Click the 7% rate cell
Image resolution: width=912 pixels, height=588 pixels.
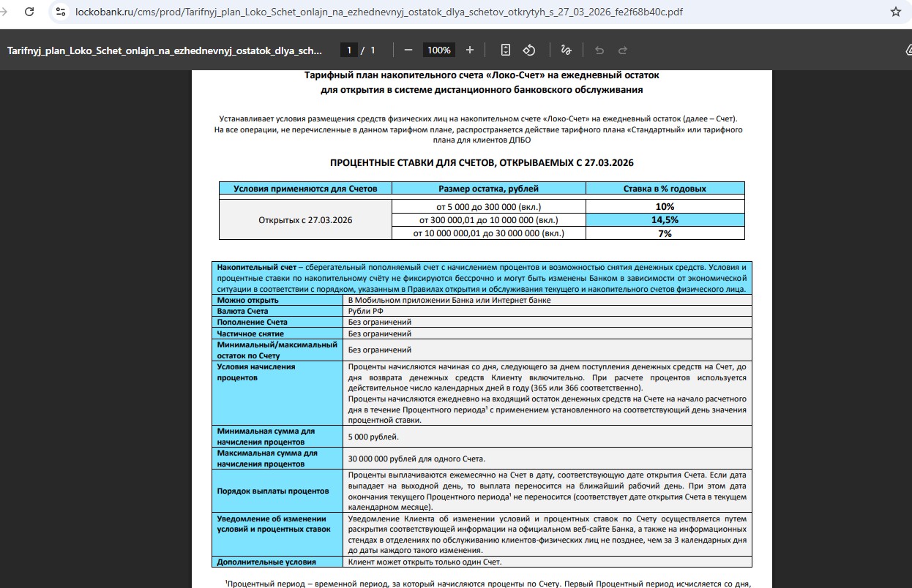pyautogui.click(x=665, y=233)
